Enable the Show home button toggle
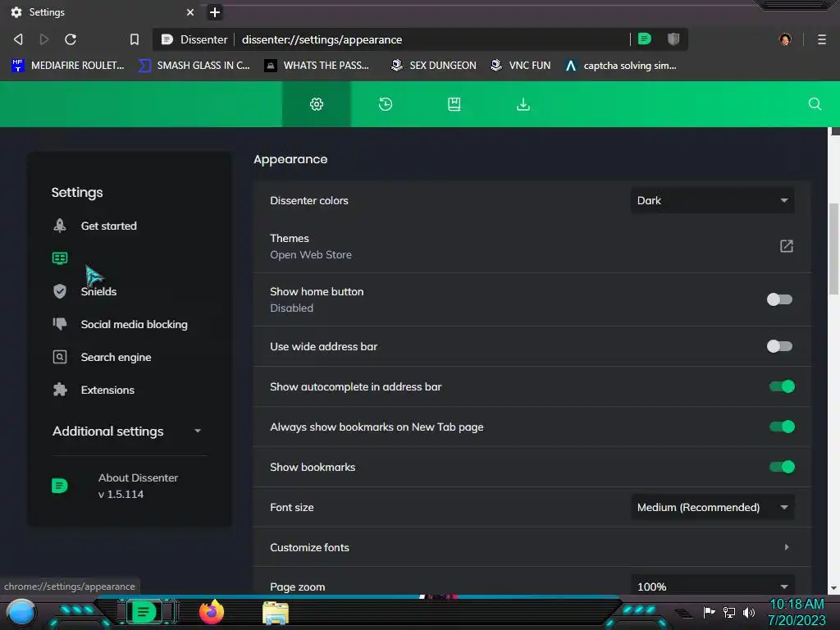The height and width of the screenshot is (630, 840). 779,299
